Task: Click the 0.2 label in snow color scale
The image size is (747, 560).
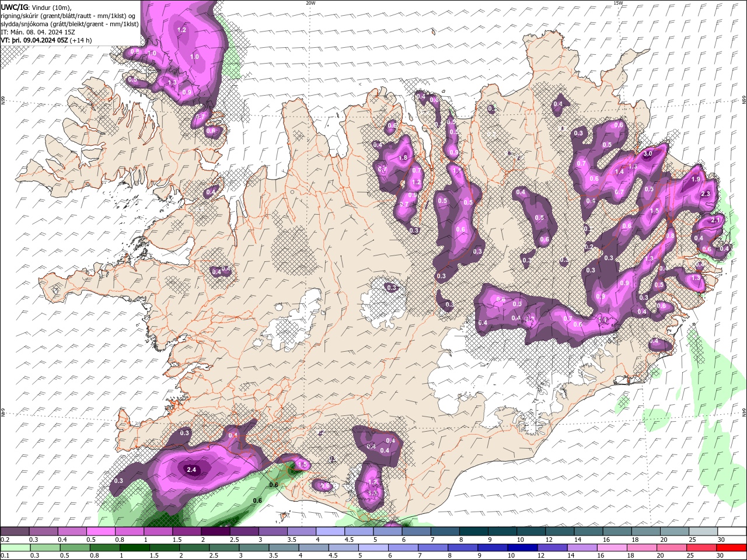Action: click(x=5, y=540)
